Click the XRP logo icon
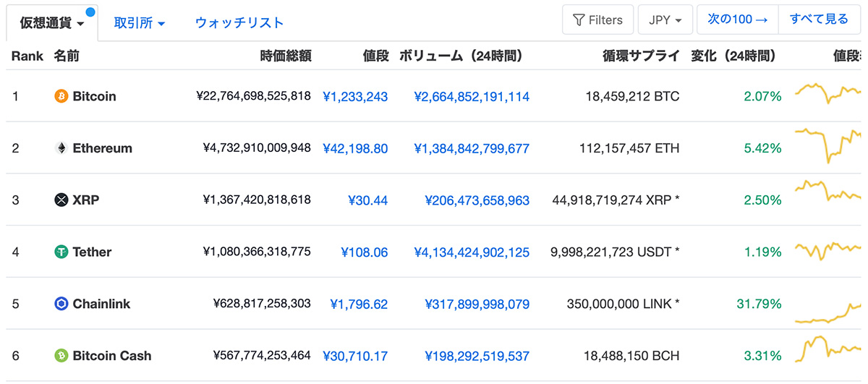Image resolution: width=868 pixels, height=384 pixels. (x=61, y=200)
